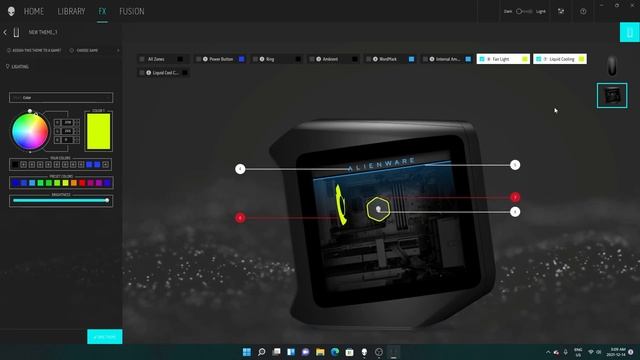Screen dimensions: 640x360
Task: Select the FX tab
Action: point(102,11)
